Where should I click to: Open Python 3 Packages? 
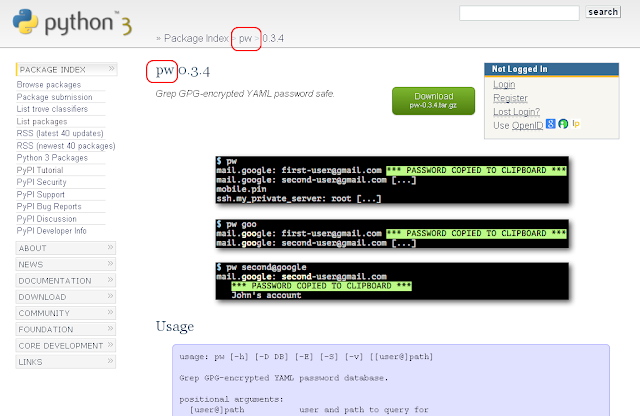(x=52, y=158)
